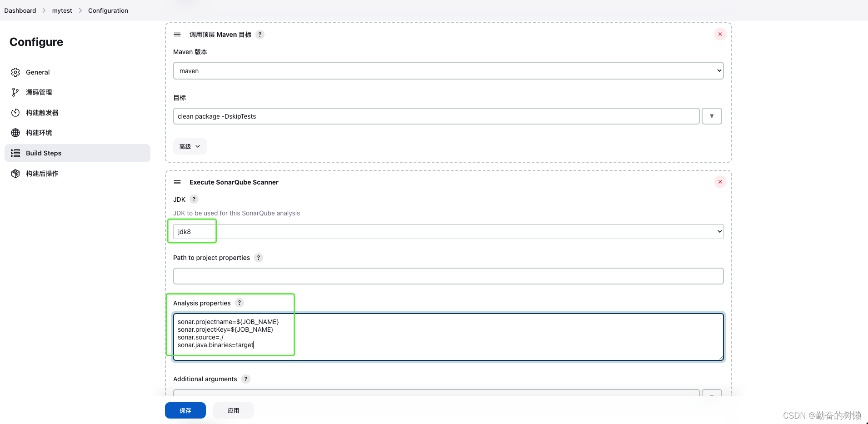Click the build environment globe icon

point(15,133)
